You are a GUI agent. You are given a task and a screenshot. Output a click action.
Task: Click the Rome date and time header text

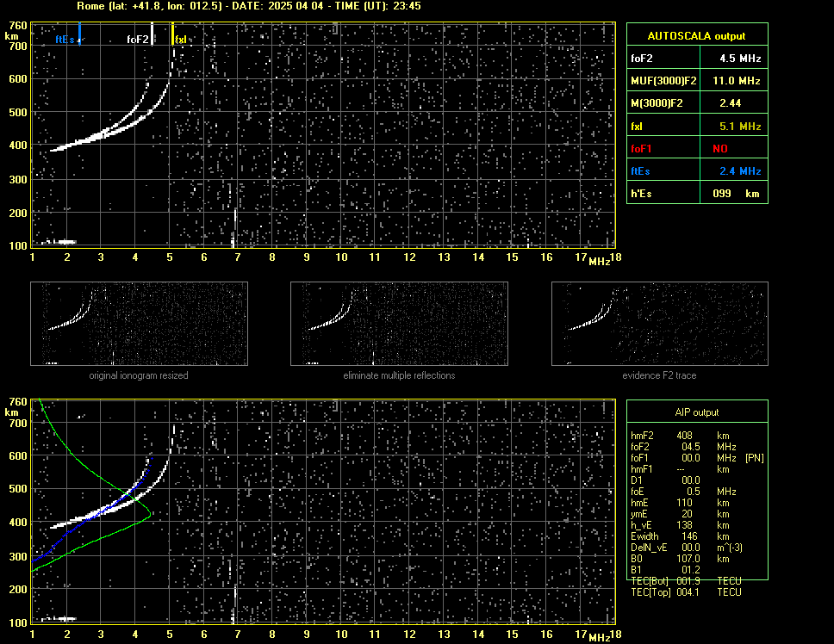[x=249, y=6]
